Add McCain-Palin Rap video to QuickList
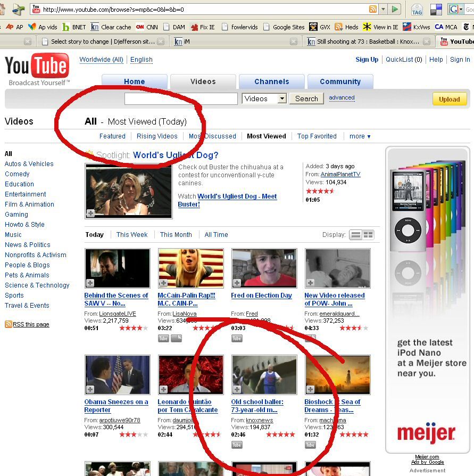 pyautogui.click(x=163, y=283)
